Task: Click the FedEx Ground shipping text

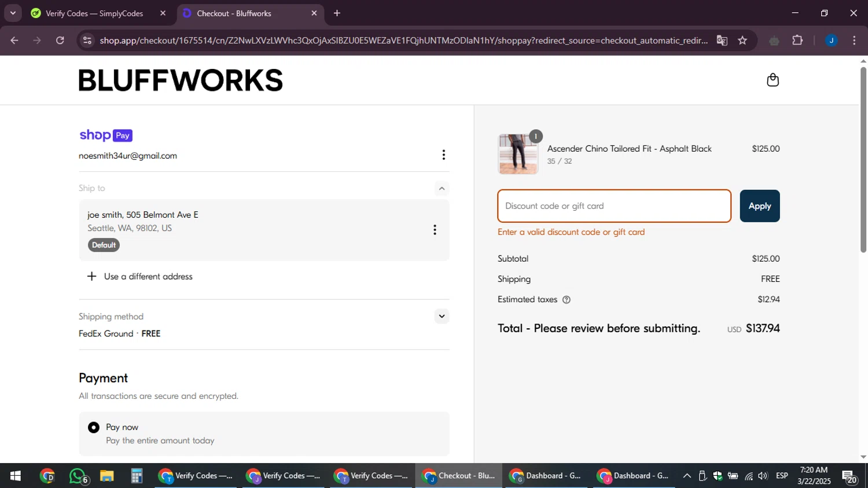Action: click(106, 334)
